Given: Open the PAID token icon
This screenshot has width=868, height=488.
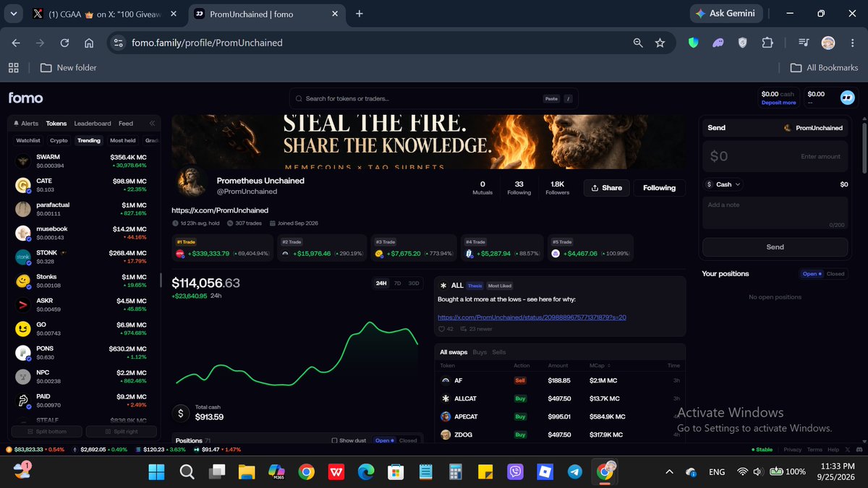Looking at the screenshot, I should [22, 401].
